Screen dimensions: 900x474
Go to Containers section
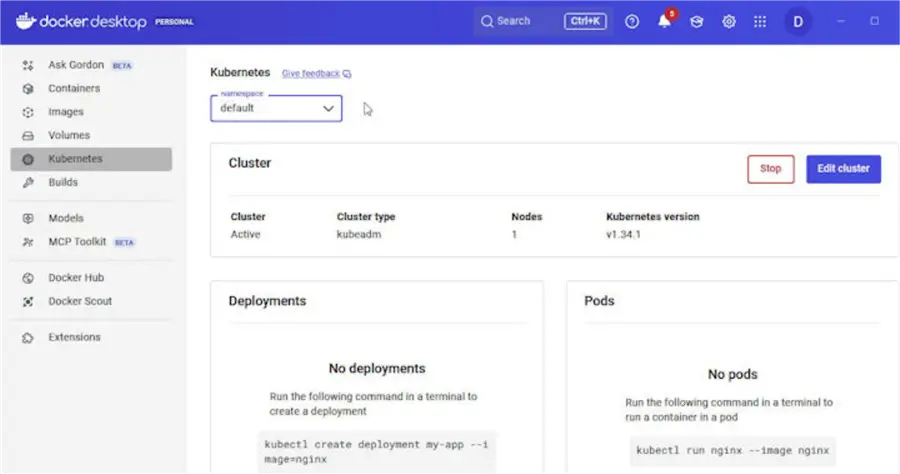point(91,88)
